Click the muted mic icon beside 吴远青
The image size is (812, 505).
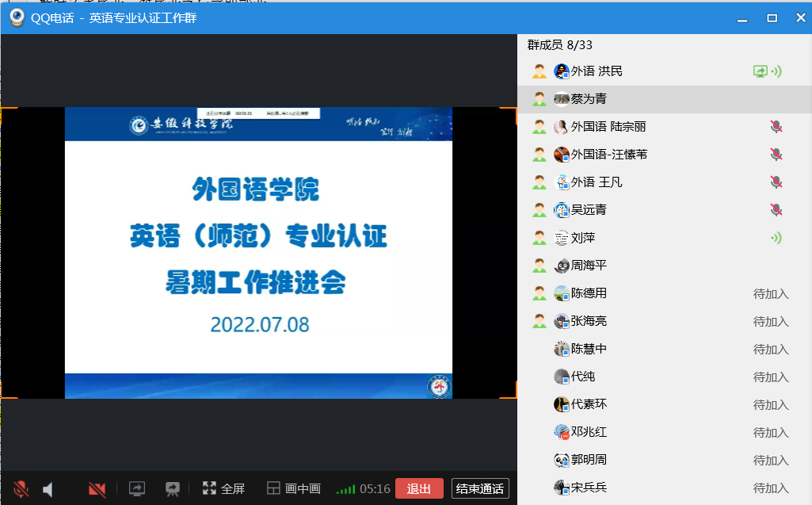coord(776,210)
